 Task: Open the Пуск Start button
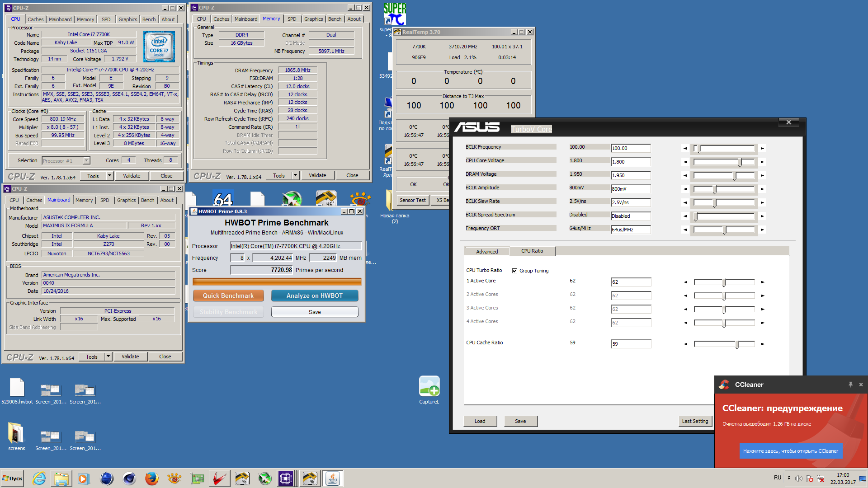[x=13, y=479]
